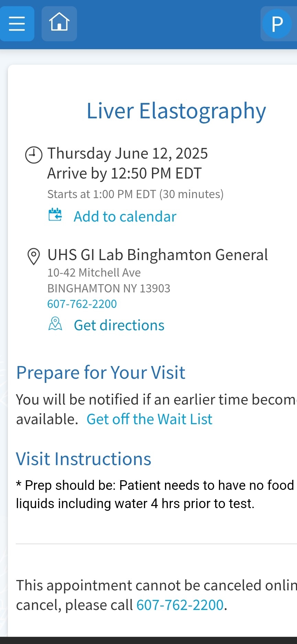Open the hamburger menu

[17, 24]
